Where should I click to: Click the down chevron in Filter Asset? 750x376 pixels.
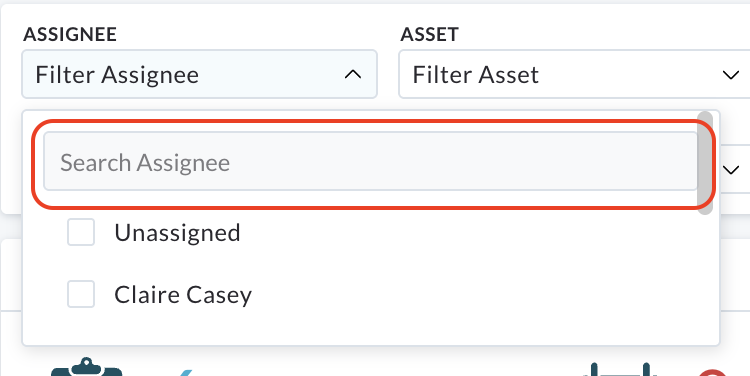coord(731,75)
